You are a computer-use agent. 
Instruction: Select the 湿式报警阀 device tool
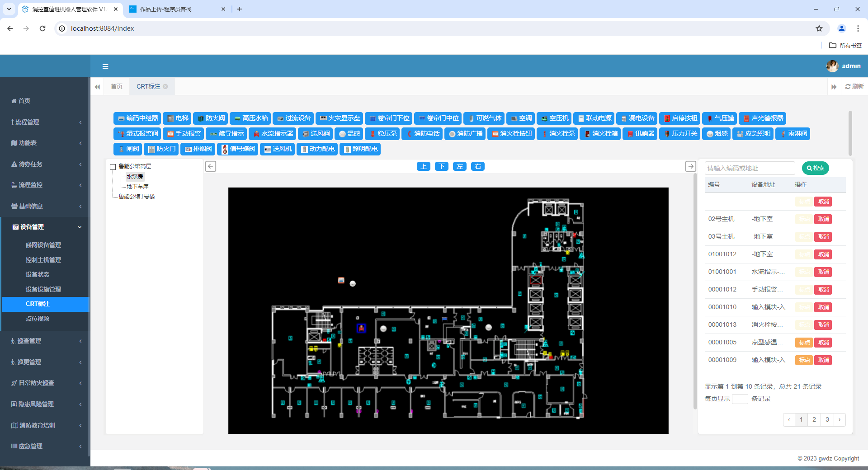[x=137, y=133]
